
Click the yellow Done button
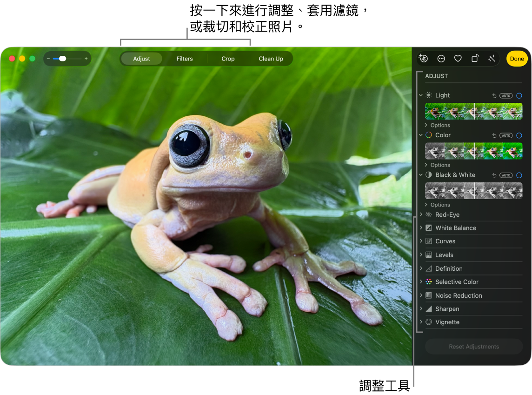coord(517,59)
